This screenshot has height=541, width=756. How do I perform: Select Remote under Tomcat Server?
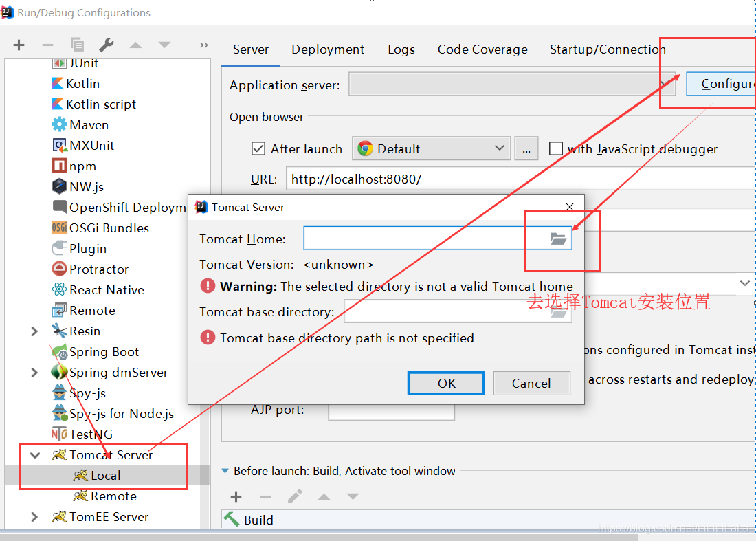click(x=104, y=496)
